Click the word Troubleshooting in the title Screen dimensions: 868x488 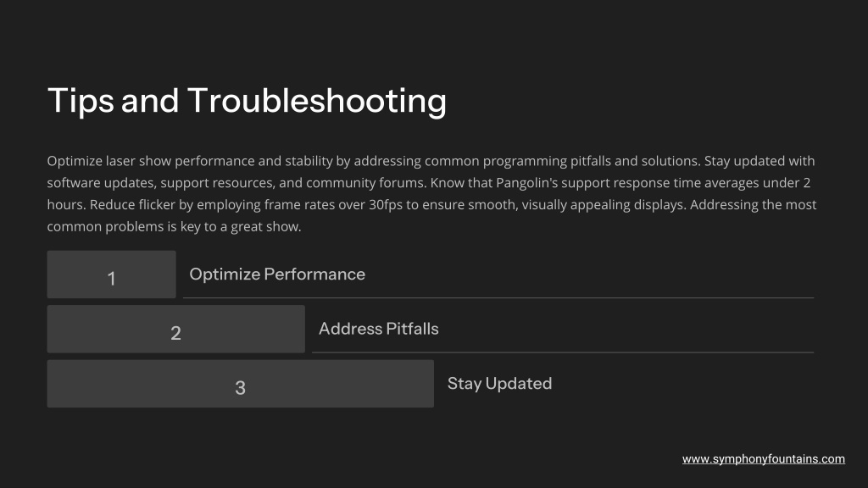click(x=317, y=102)
